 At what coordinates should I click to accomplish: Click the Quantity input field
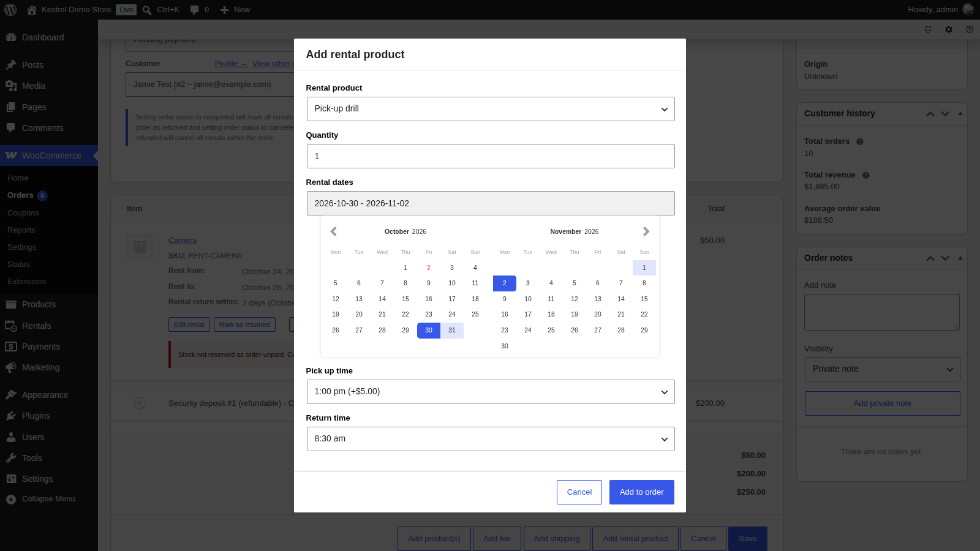(491, 156)
